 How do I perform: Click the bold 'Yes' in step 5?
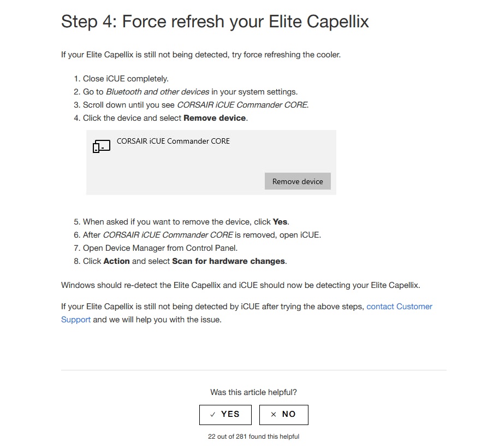point(280,222)
